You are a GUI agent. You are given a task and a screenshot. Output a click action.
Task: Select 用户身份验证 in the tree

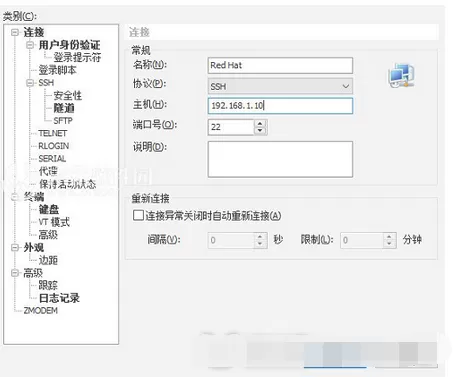pyautogui.click(x=69, y=45)
